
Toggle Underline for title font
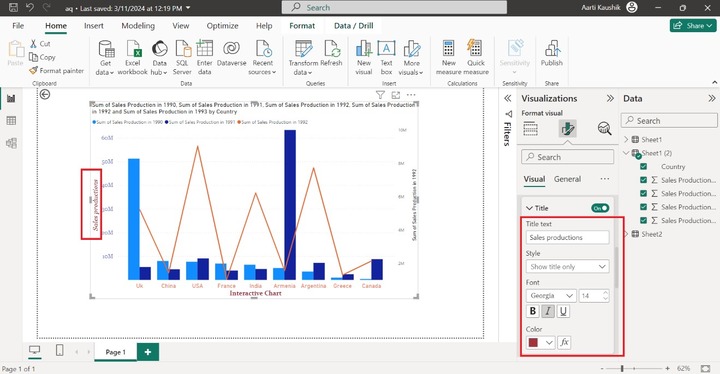[x=563, y=311]
